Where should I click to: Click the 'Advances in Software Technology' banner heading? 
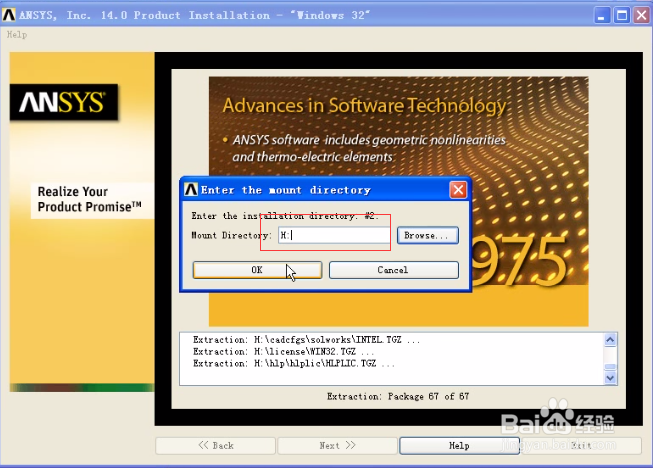[364, 106]
